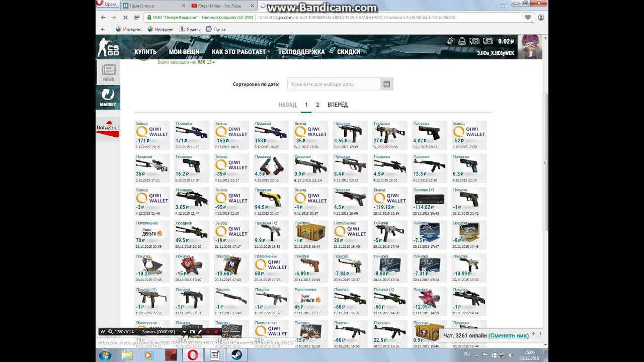Image resolution: width=644 pixels, height=362 pixels.
Task: Open the sale item priced 27₽
Action: (390, 135)
